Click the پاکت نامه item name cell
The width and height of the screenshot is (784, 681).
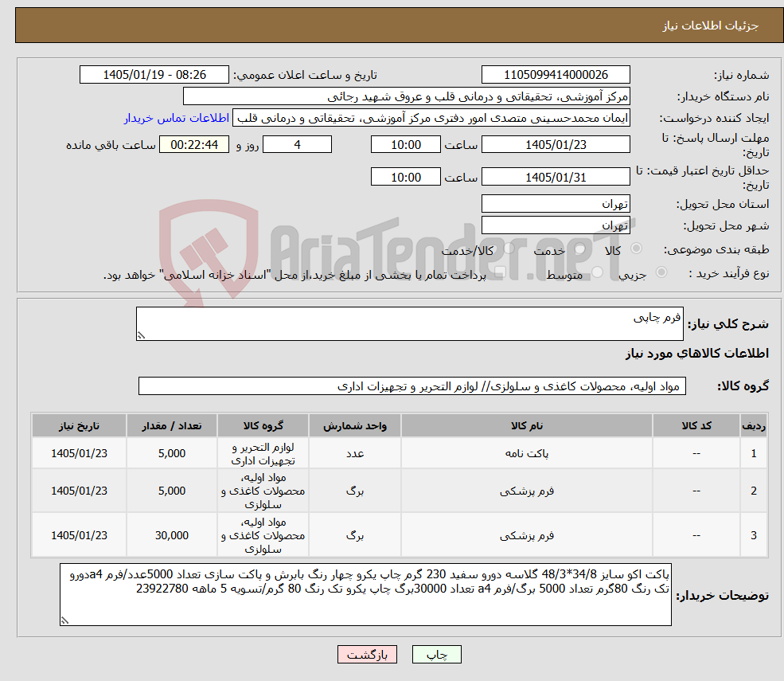(x=526, y=453)
